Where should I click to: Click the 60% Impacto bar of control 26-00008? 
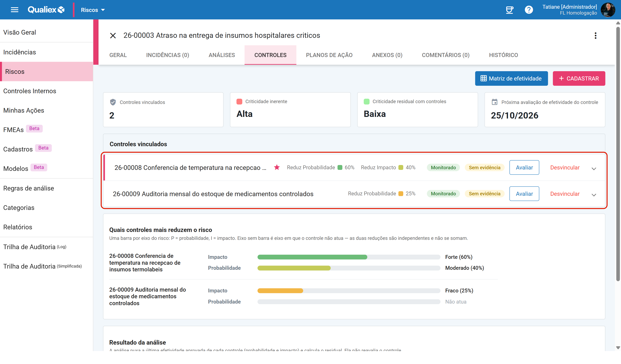point(312,257)
